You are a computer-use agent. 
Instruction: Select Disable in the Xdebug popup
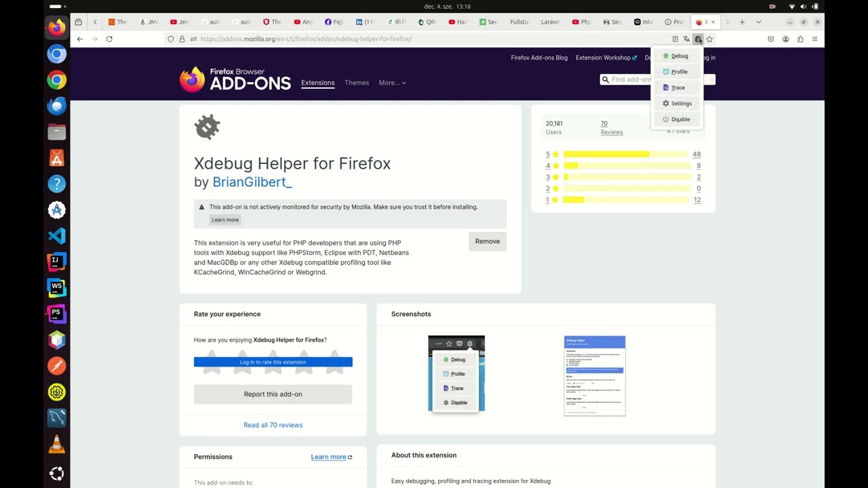tap(677, 119)
